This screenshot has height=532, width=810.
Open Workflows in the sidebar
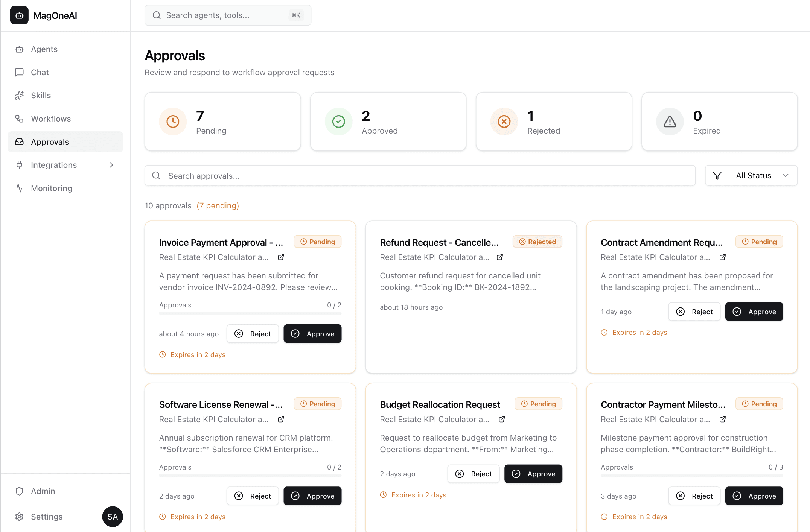(51, 119)
